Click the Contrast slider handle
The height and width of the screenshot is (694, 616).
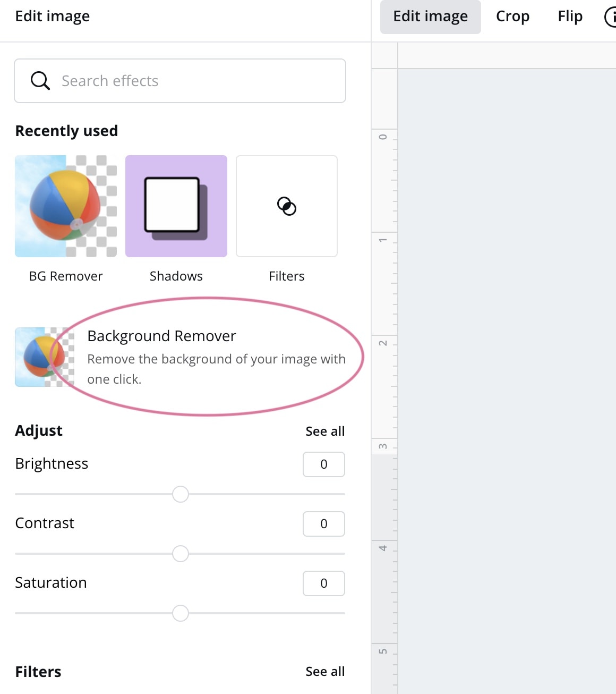click(181, 554)
